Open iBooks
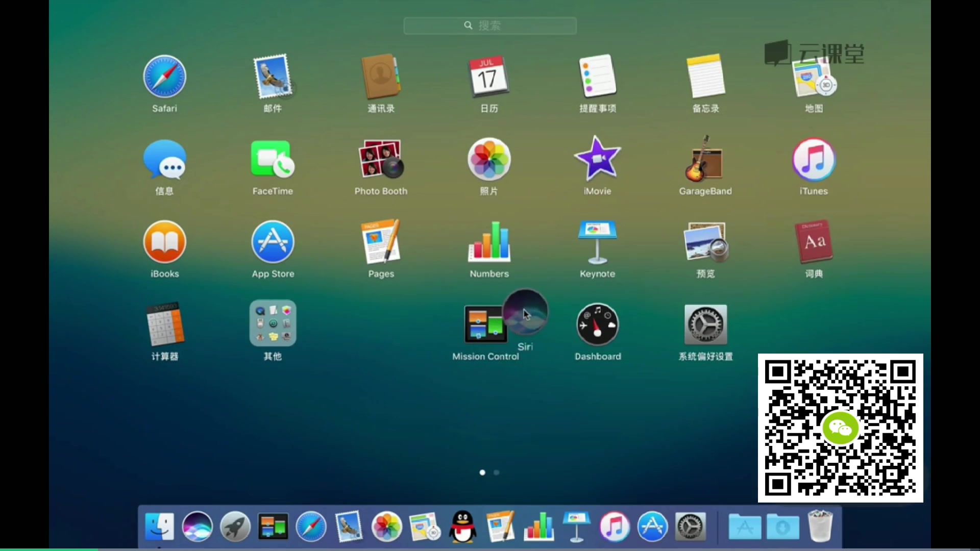The height and width of the screenshot is (551, 980). point(164,242)
